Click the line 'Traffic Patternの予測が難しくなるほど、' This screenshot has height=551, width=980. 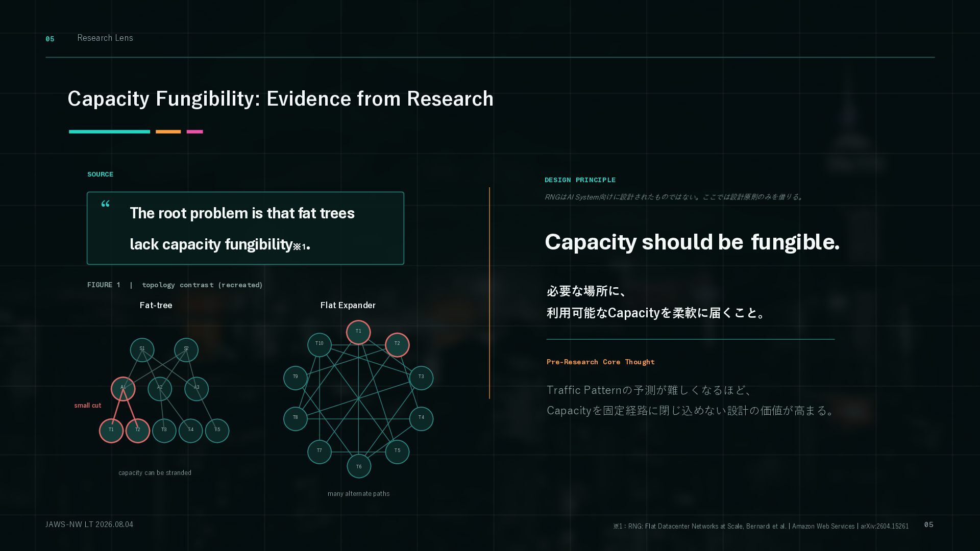point(649,390)
